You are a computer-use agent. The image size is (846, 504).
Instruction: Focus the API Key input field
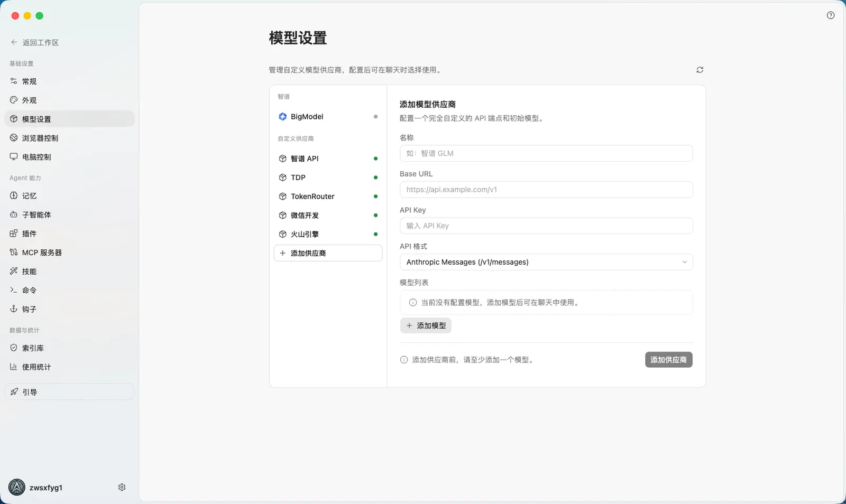coord(546,226)
